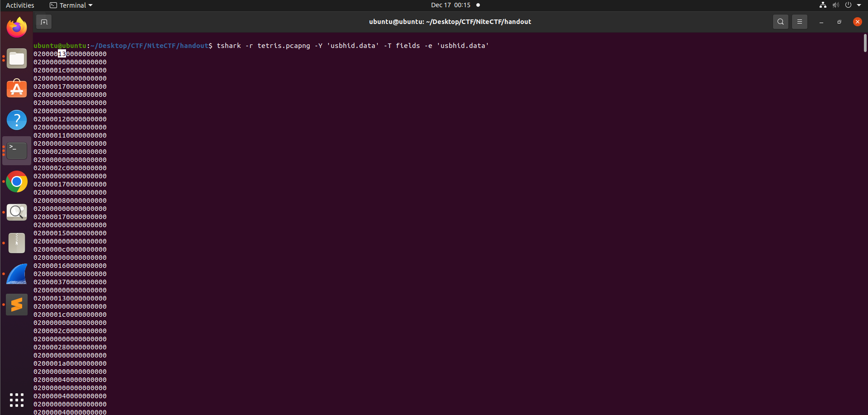Launch Sublime Text from the dock
Viewport: 868px width, 415px height.
(17, 305)
